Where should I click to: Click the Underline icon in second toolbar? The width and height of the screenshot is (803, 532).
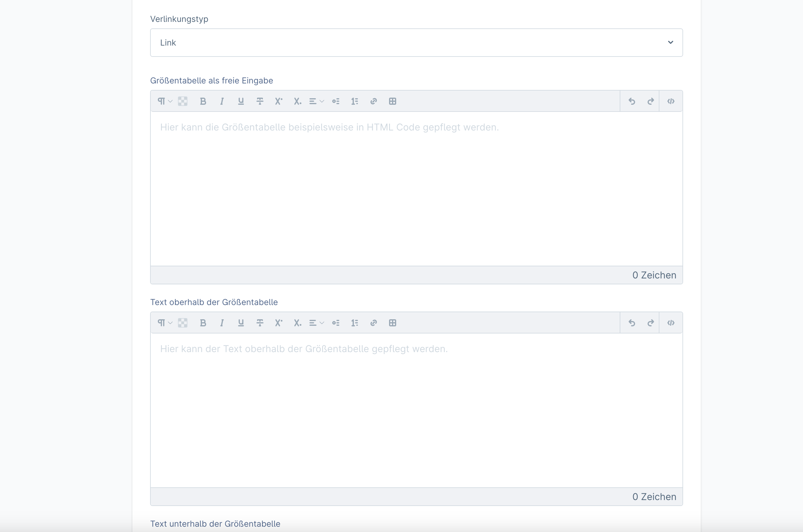[x=240, y=323]
